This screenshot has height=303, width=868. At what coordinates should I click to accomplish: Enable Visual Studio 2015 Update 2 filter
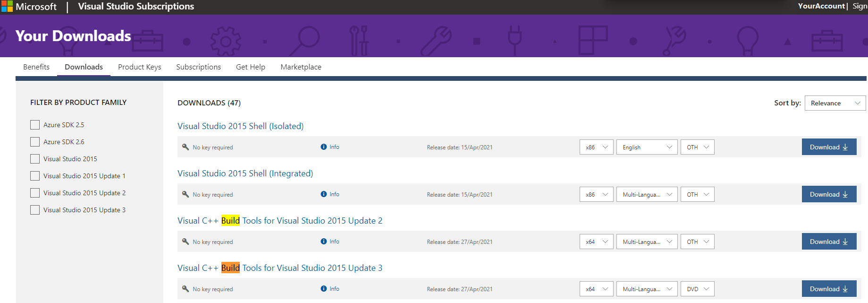click(35, 193)
